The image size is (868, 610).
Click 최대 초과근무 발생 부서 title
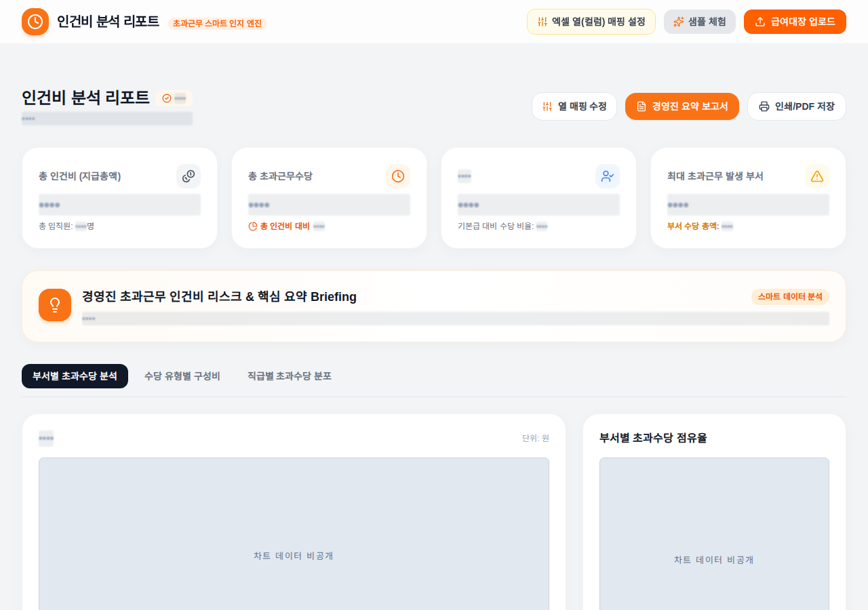pos(715,176)
